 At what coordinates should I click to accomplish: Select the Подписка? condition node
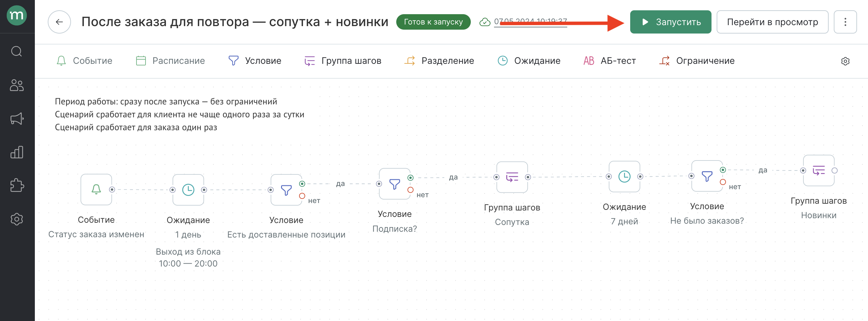coord(394,184)
